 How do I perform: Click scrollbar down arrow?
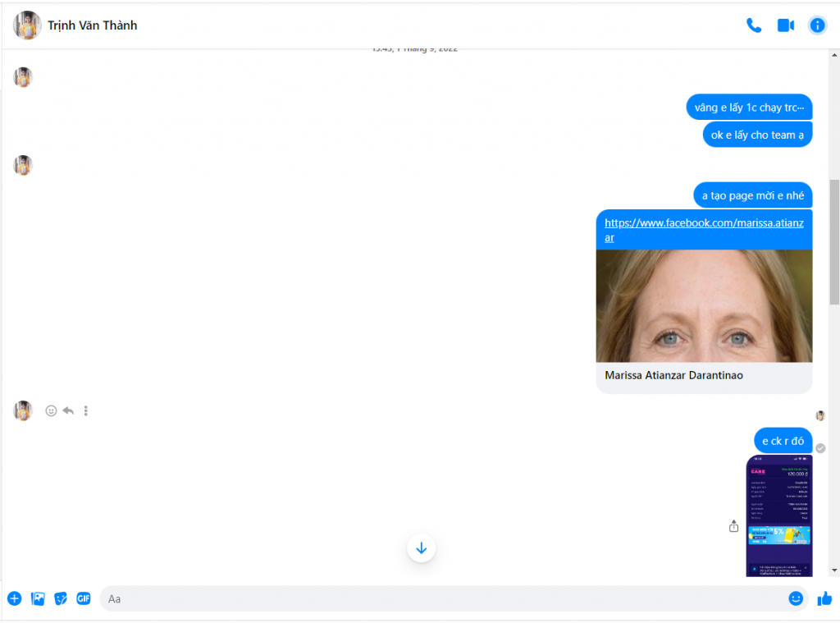coord(834,570)
